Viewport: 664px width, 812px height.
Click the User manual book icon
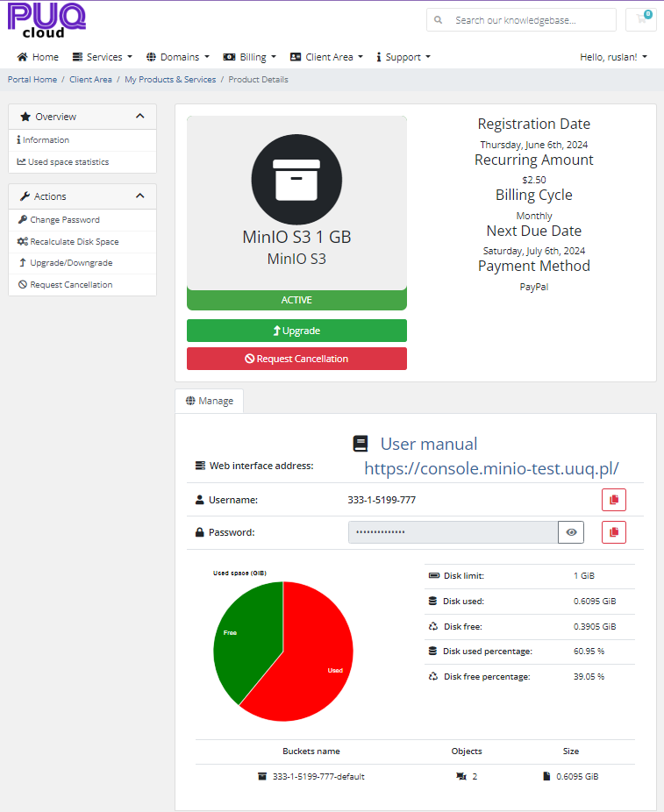click(360, 444)
